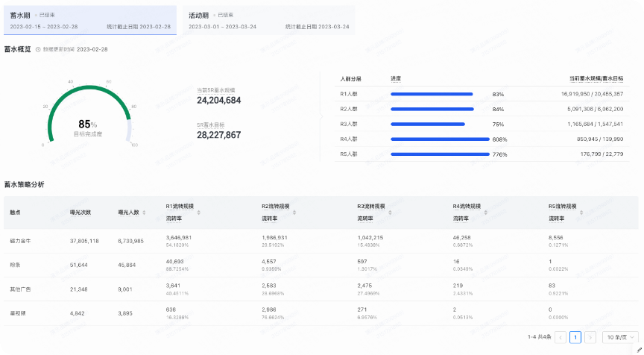This screenshot has width=644, height=355.
Task: Click the clock icon beside 数据更新时间
Action: click(38, 49)
